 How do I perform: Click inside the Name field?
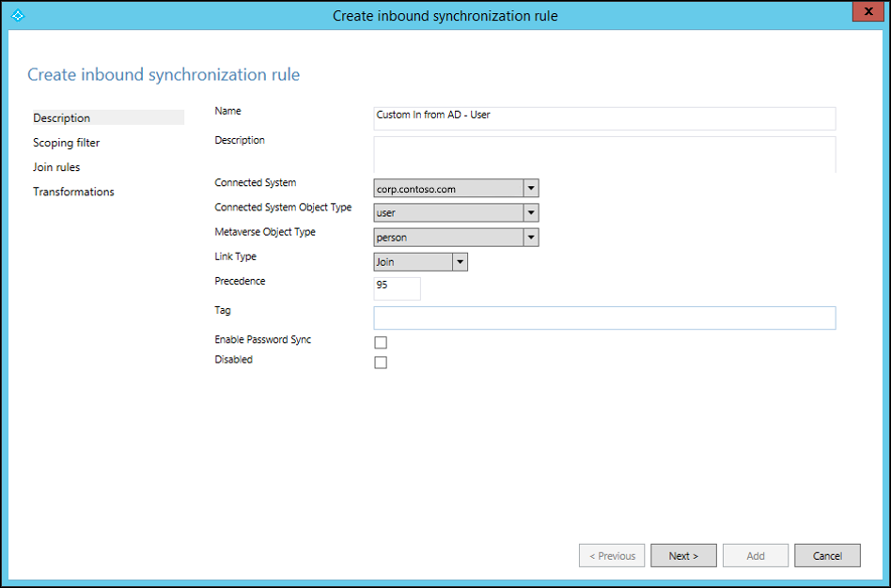pyautogui.click(x=605, y=117)
